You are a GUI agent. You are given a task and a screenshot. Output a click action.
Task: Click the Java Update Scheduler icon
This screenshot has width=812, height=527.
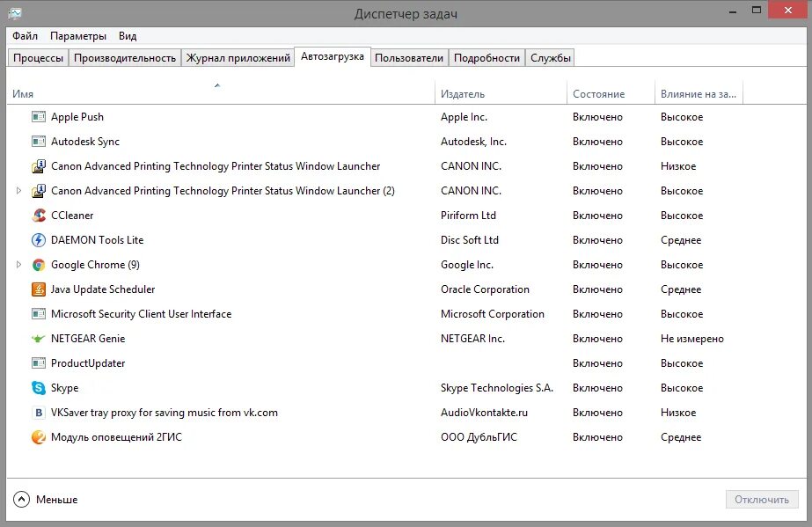pyautogui.click(x=39, y=289)
